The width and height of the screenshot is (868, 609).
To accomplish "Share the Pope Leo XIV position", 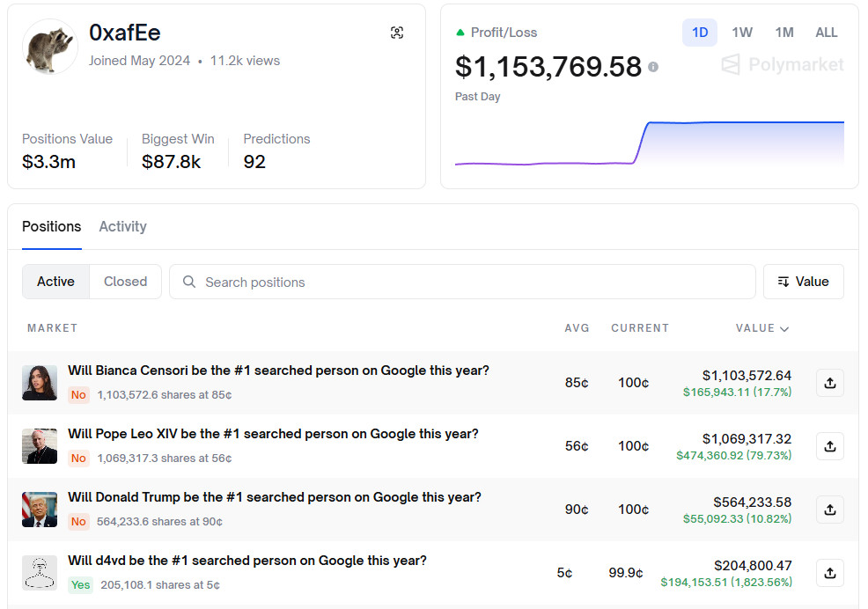I will point(829,446).
